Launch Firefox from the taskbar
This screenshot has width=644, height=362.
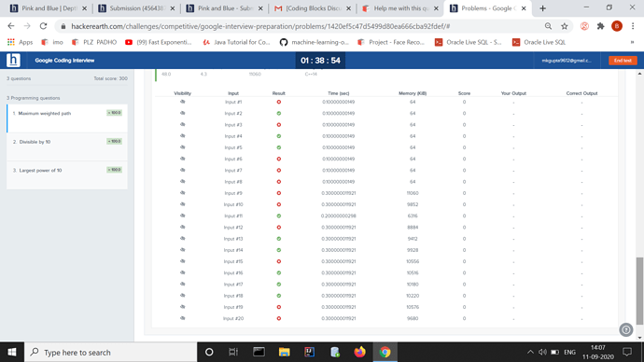pyautogui.click(x=359, y=352)
